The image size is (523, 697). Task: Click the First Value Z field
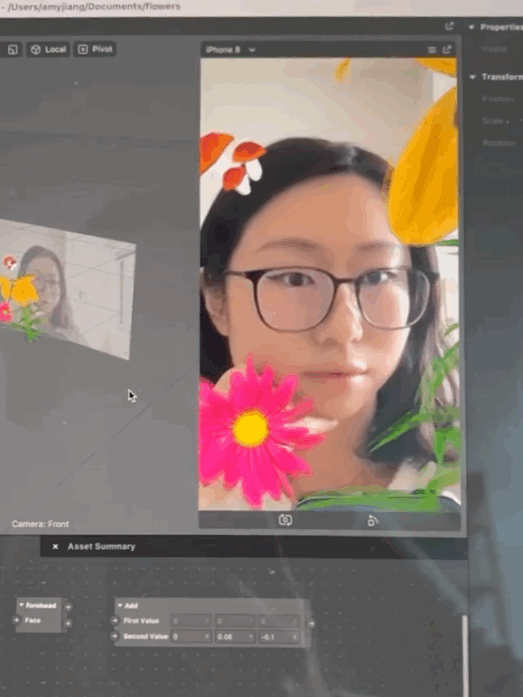pyautogui.click(x=279, y=621)
